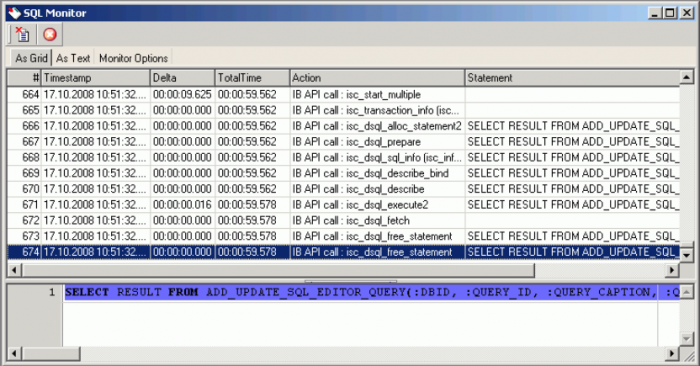Click grid vertical scrollbar up arrow
This screenshot has width=700, height=366.
click(687, 78)
